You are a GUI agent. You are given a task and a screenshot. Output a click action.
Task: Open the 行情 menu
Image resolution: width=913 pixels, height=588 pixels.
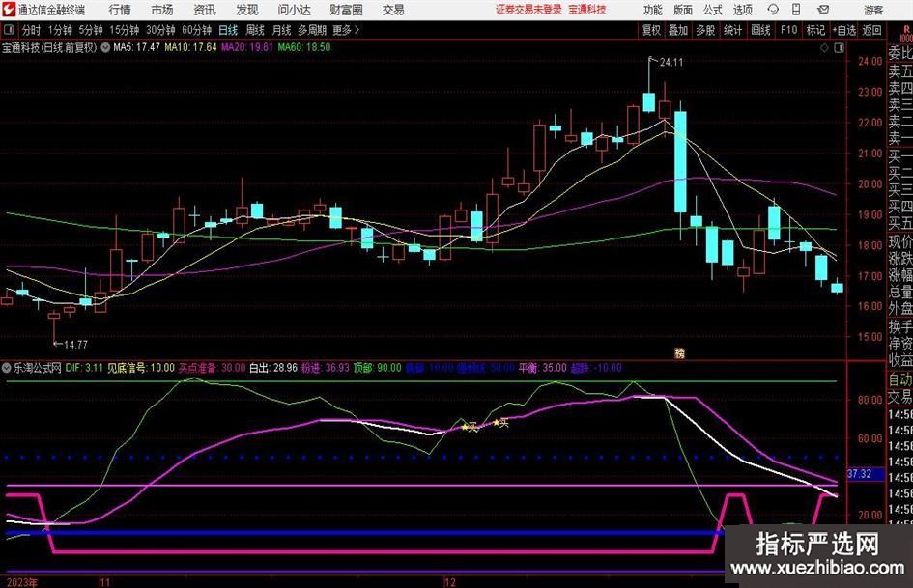pos(120,10)
